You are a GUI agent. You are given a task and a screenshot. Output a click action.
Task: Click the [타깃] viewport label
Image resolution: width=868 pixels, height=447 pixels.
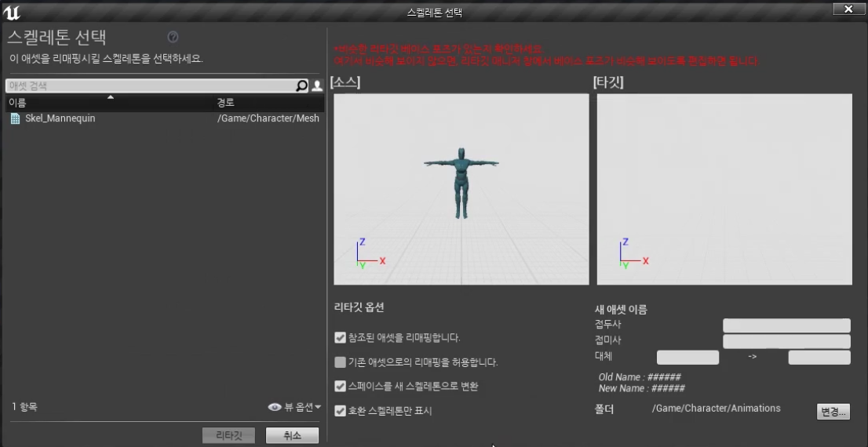(608, 82)
